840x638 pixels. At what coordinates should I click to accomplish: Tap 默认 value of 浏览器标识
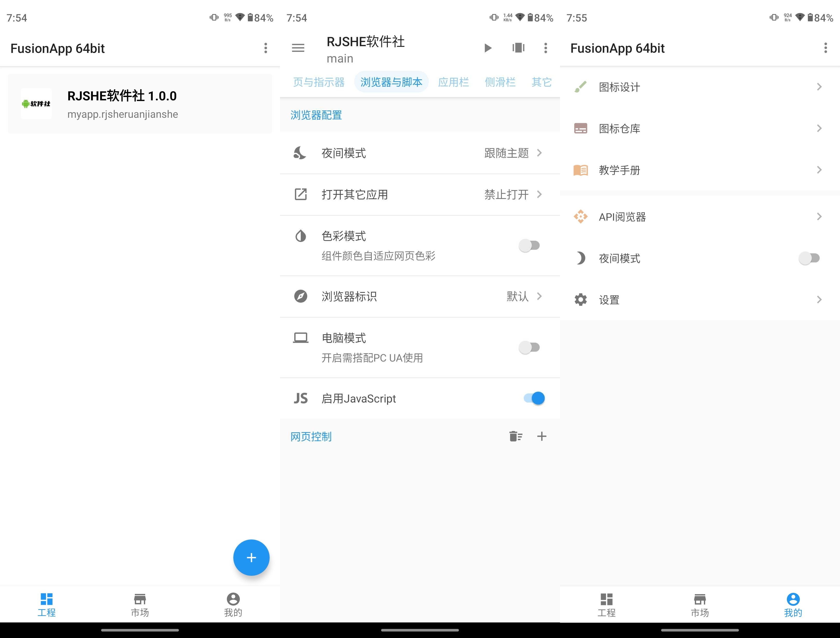pyautogui.click(x=517, y=296)
